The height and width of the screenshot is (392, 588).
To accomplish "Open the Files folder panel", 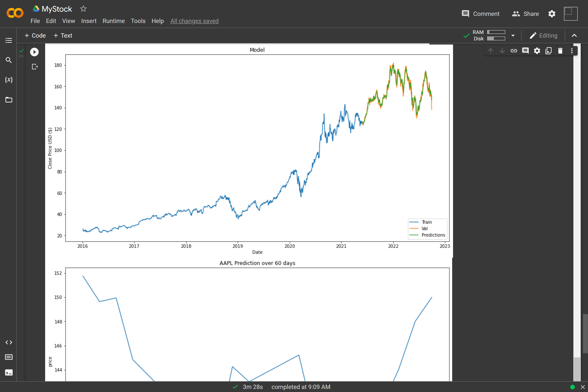I will click(9, 100).
